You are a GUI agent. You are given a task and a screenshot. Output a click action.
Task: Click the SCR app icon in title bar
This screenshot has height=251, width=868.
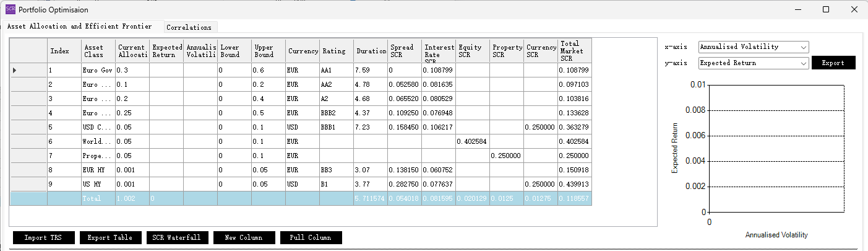coord(11,9)
